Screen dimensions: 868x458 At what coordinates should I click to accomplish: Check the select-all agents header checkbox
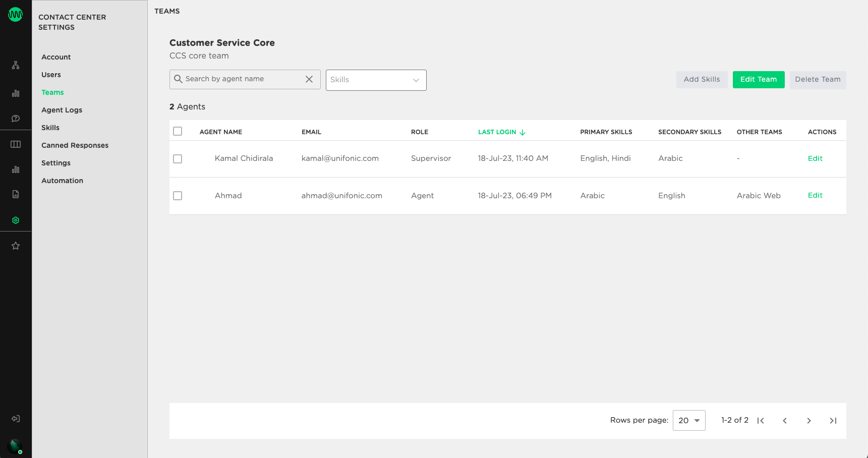pos(178,131)
